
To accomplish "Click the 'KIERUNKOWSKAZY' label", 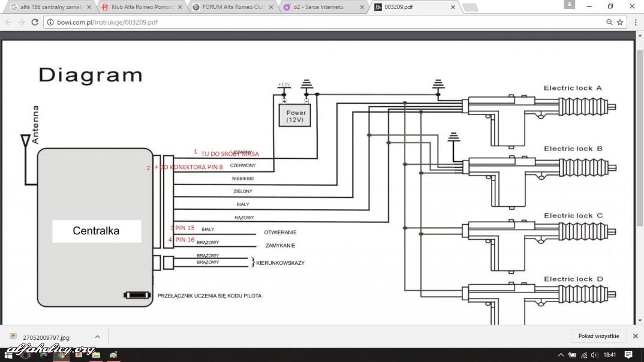I will pyautogui.click(x=280, y=263).
